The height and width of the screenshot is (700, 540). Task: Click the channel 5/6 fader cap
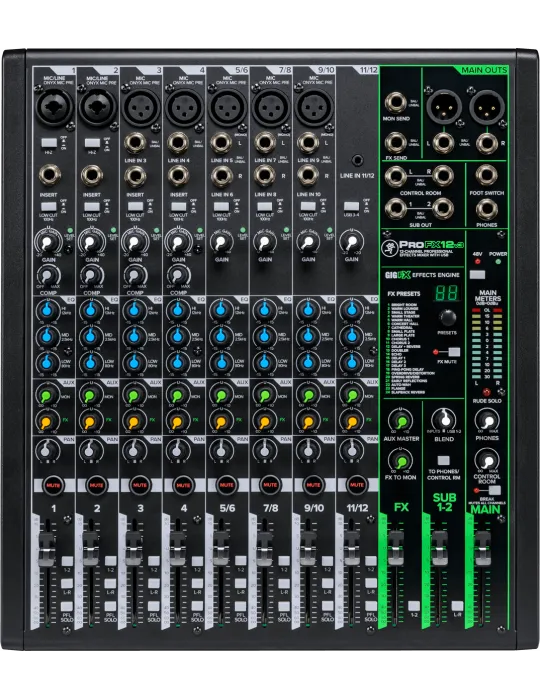point(220,548)
